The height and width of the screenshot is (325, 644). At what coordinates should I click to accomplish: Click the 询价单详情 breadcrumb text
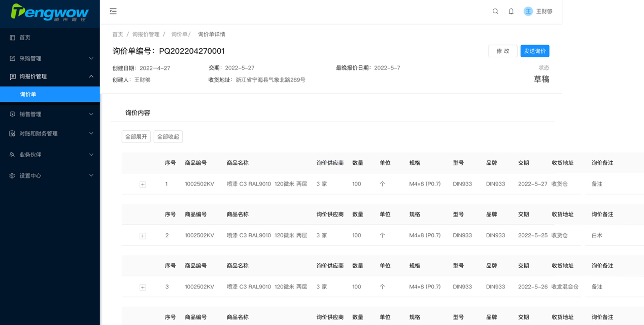(x=211, y=34)
